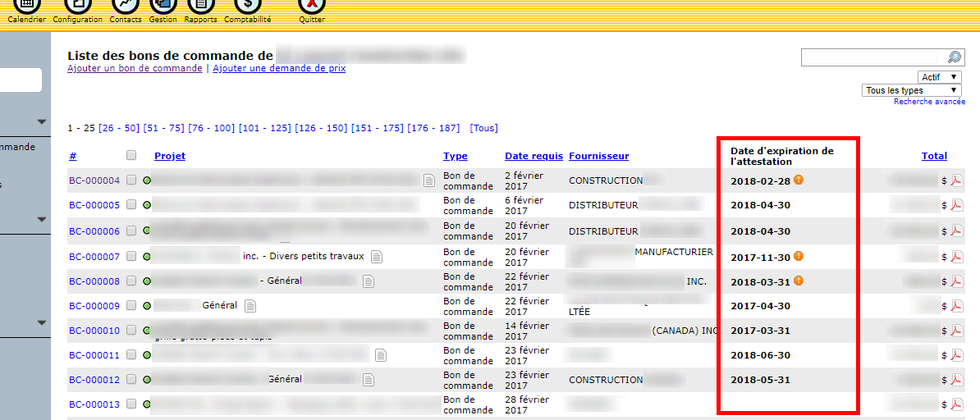The image size is (980, 420).
Task: Open the Actif status dropdown
Action: (x=940, y=77)
